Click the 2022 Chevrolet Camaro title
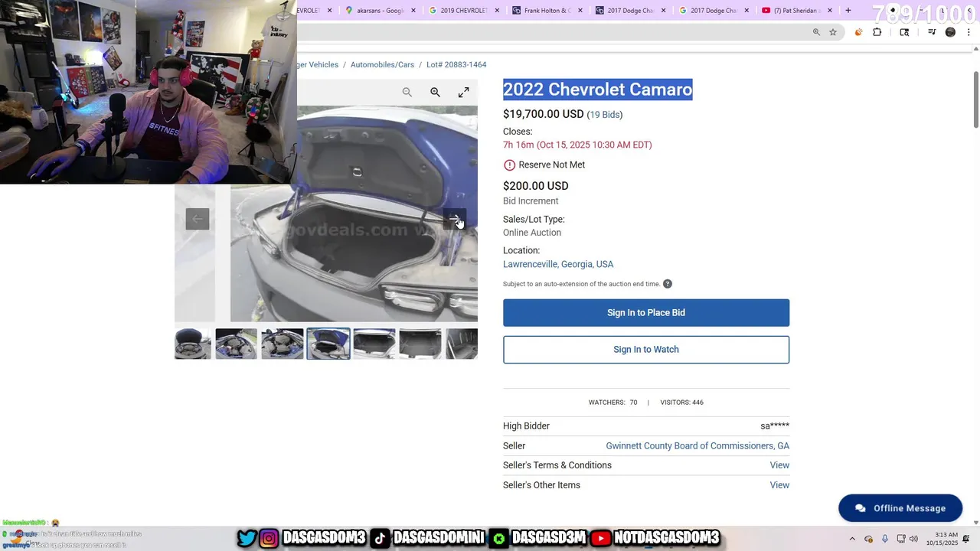 [x=597, y=90]
